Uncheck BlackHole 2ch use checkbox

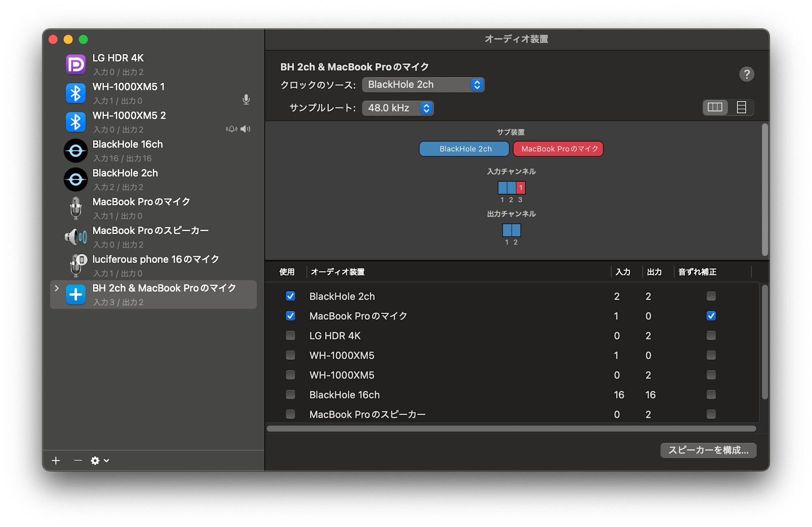[x=290, y=296]
